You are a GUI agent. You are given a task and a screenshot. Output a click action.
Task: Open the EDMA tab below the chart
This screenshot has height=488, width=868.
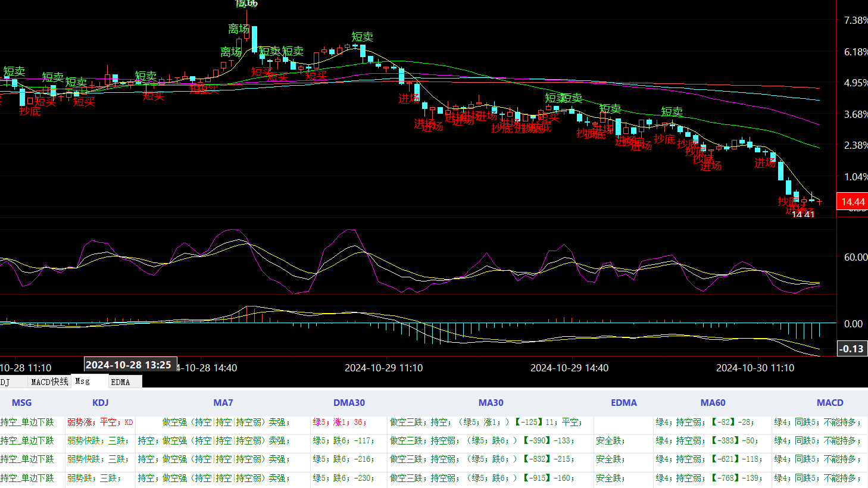(x=125, y=381)
